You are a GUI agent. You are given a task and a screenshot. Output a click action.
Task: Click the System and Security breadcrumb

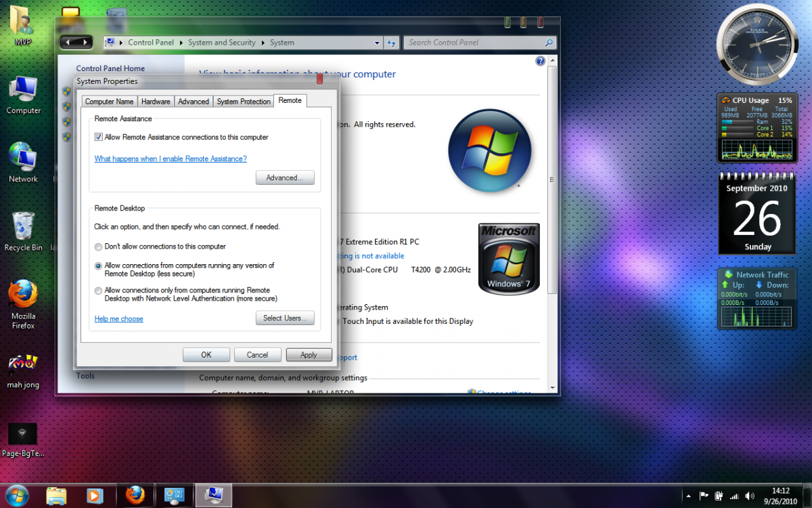coord(222,43)
